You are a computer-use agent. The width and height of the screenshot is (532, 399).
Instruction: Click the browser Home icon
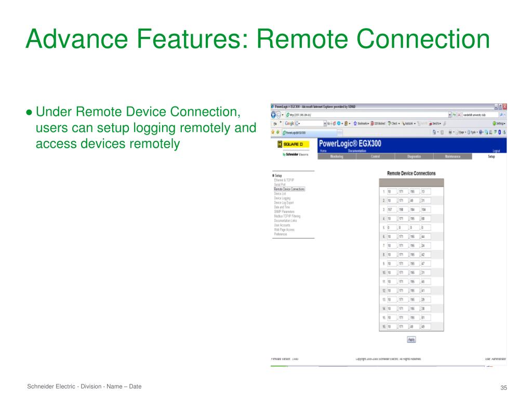tap(434, 132)
